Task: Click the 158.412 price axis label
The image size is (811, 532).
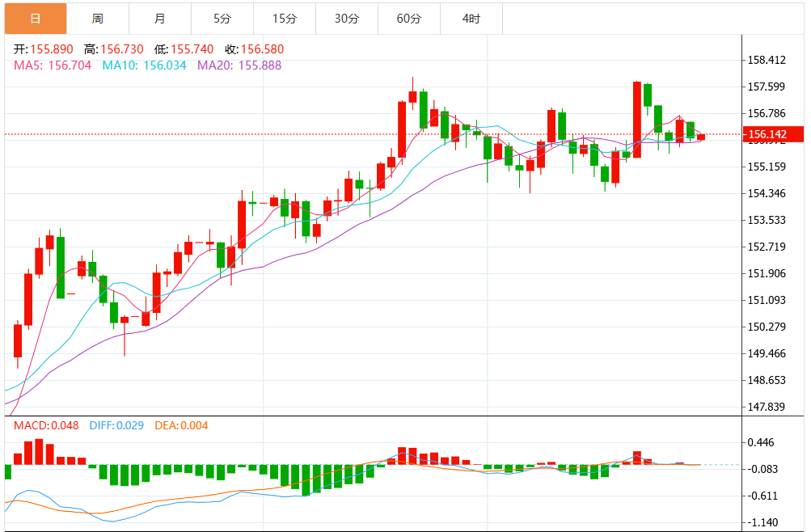Action: (767, 60)
